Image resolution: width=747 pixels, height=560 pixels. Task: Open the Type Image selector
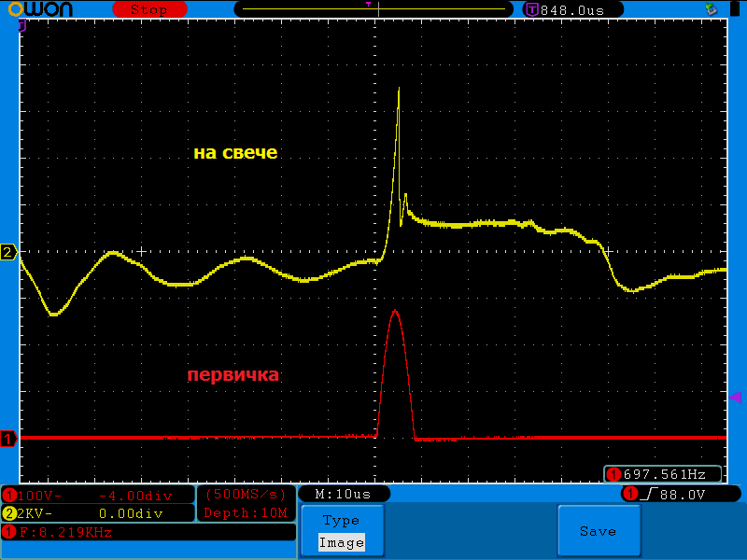click(342, 531)
